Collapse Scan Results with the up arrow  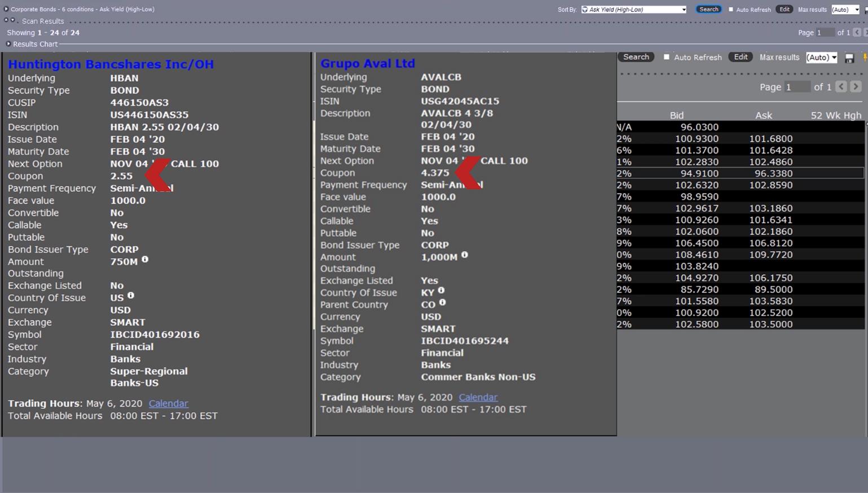[6, 20]
